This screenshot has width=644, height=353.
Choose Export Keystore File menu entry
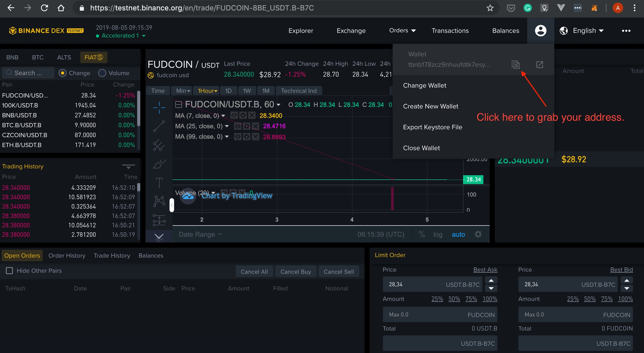[x=432, y=127]
